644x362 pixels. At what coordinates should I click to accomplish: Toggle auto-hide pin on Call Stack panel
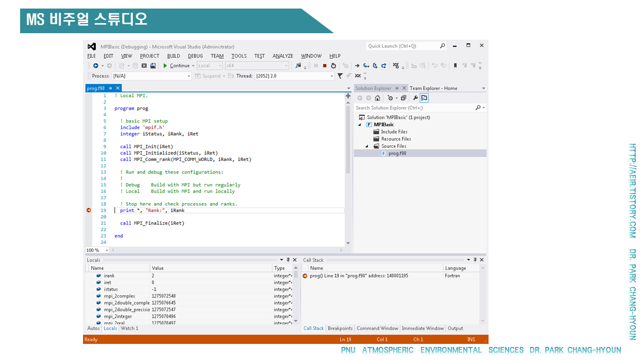[x=475, y=260]
